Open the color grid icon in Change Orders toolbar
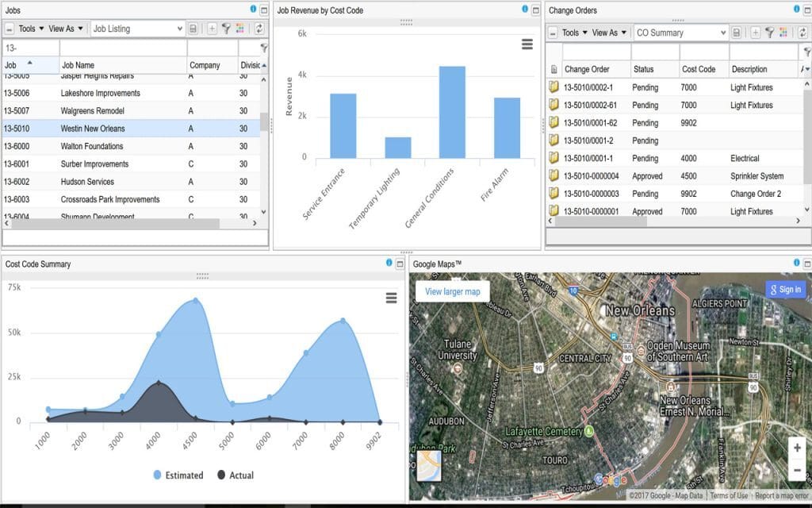812x508 pixels. (x=783, y=33)
